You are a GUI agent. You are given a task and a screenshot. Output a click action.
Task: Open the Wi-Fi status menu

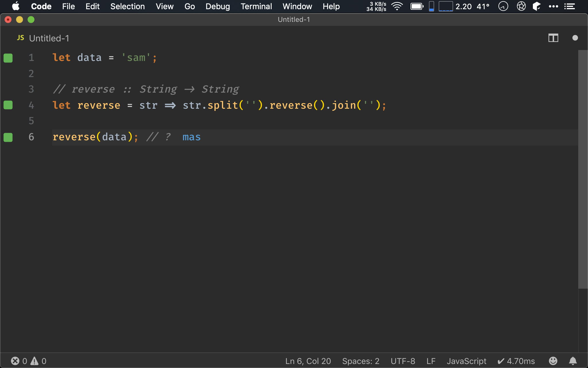pos(397,6)
